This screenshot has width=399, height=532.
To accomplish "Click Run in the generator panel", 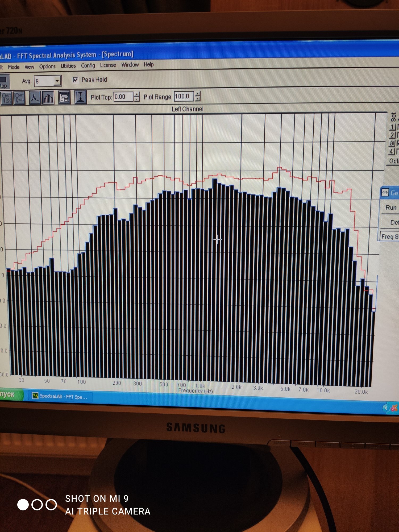I will (390, 207).
